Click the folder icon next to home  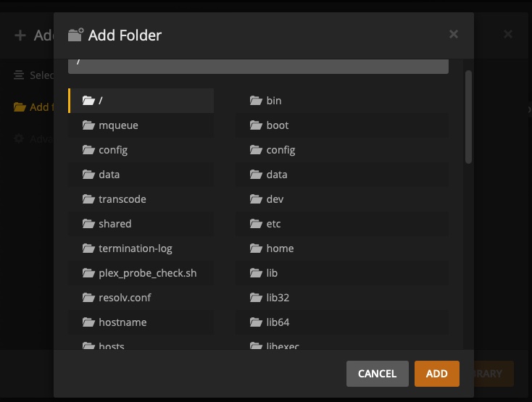click(256, 248)
